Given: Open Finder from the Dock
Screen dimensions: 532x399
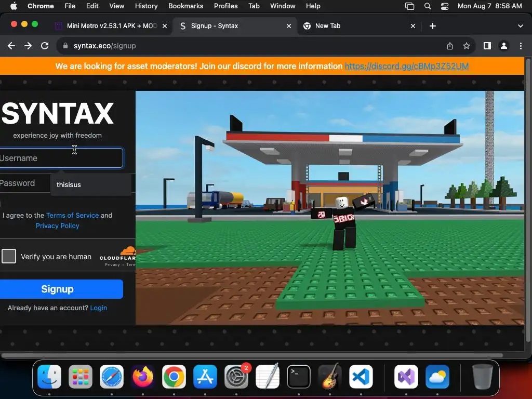Looking at the screenshot, I should [49, 377].
